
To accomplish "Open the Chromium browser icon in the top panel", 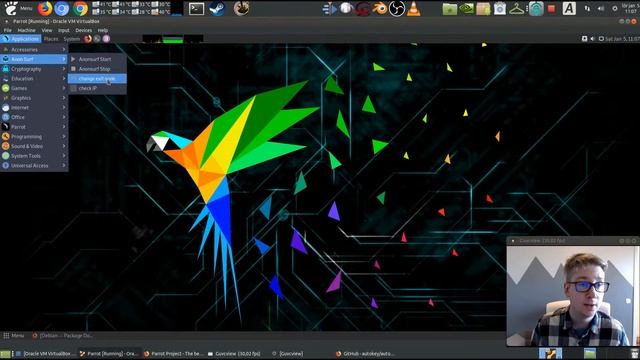I will click(x=62, y=8).
